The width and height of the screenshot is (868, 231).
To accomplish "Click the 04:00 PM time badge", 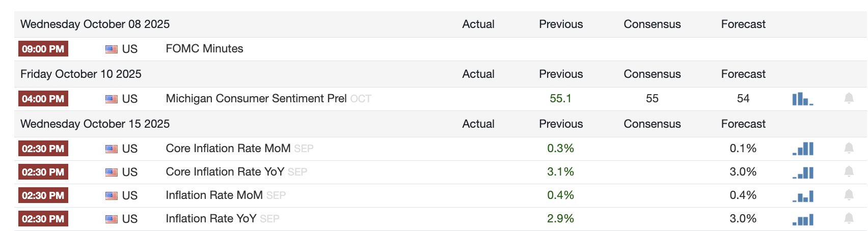I will 43,99.
